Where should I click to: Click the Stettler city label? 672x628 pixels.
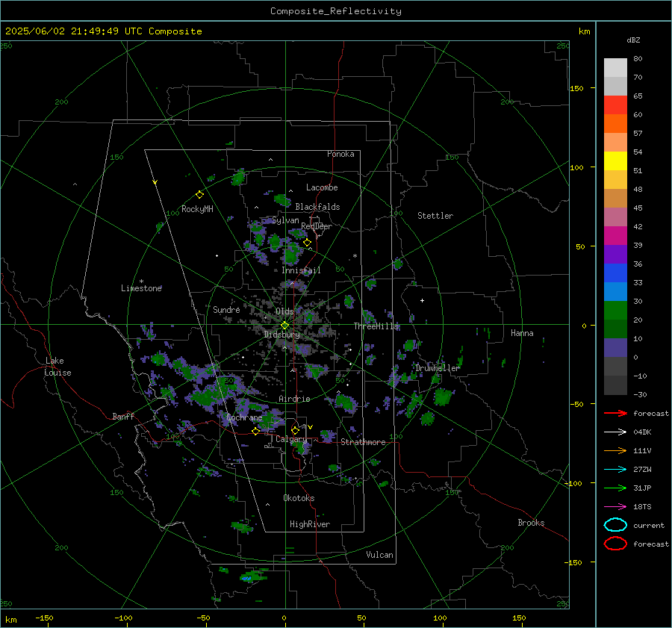(x=435, y=216)
